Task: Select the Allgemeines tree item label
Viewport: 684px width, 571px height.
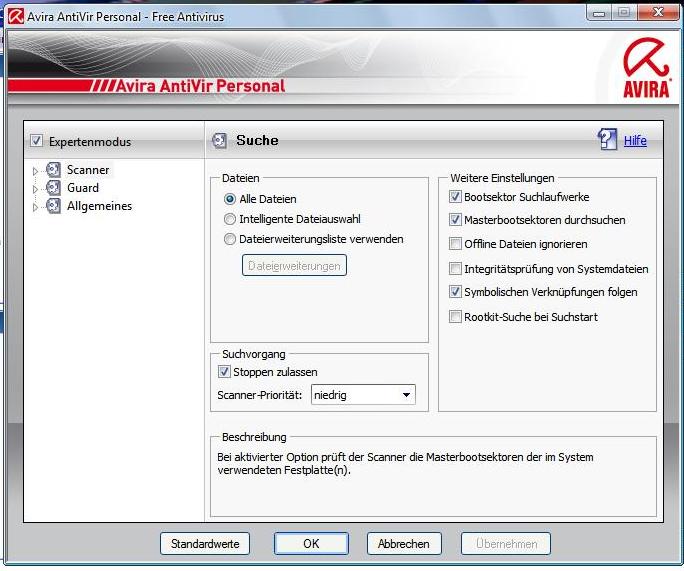Action: [99, 206]
